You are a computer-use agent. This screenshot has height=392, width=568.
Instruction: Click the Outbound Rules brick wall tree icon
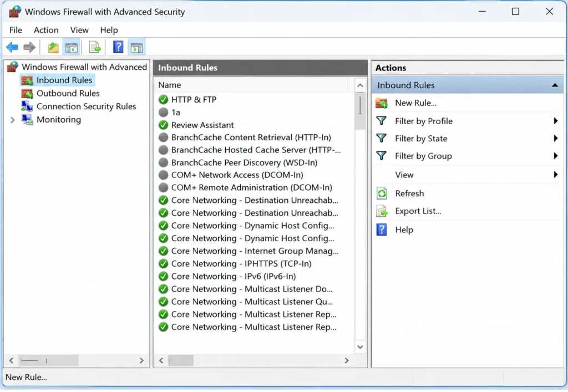pos(27,94)
